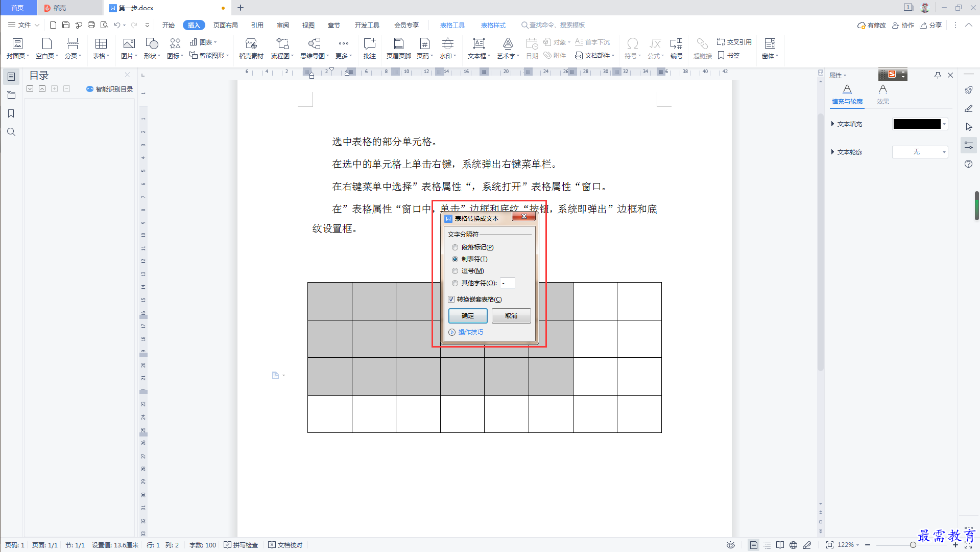Open the bookmark icon in left sidebar
Viewport: 980px width, 552px height.
tap(11, 113)
